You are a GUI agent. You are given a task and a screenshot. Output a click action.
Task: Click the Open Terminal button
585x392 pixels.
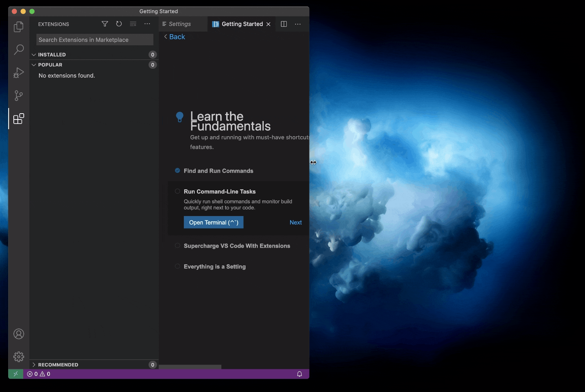pos(214,222)
